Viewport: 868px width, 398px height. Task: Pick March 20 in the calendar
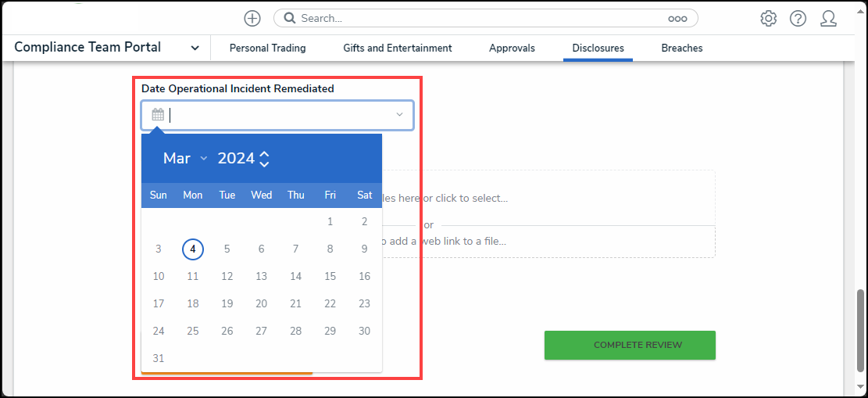coord(261,303)
